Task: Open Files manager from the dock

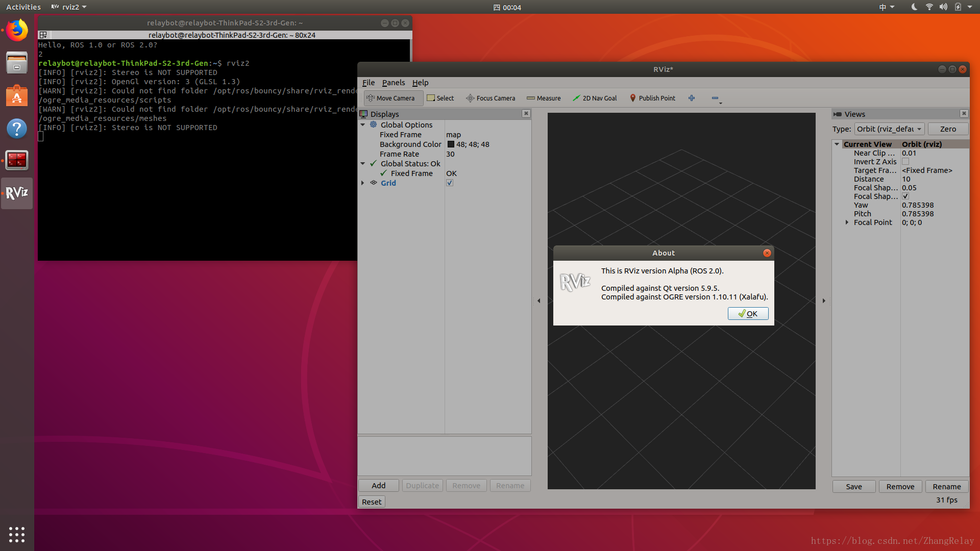Action: tap(17, 63)
